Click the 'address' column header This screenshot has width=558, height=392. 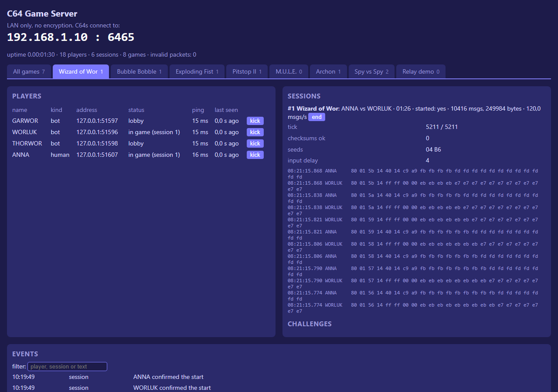click(86, 110)
